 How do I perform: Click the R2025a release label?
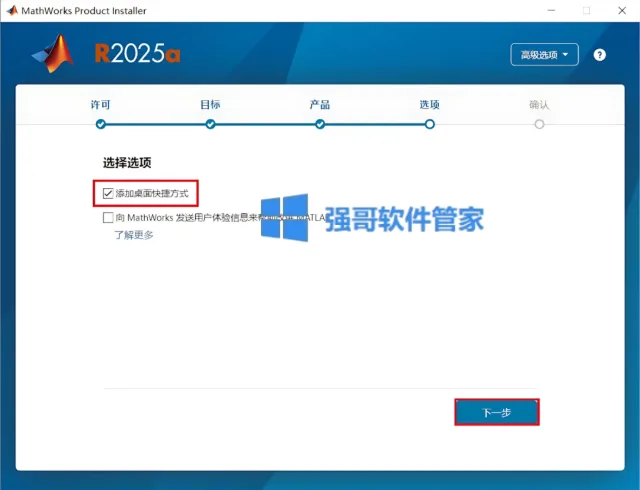pyautogui.click(x=138, y=53)
